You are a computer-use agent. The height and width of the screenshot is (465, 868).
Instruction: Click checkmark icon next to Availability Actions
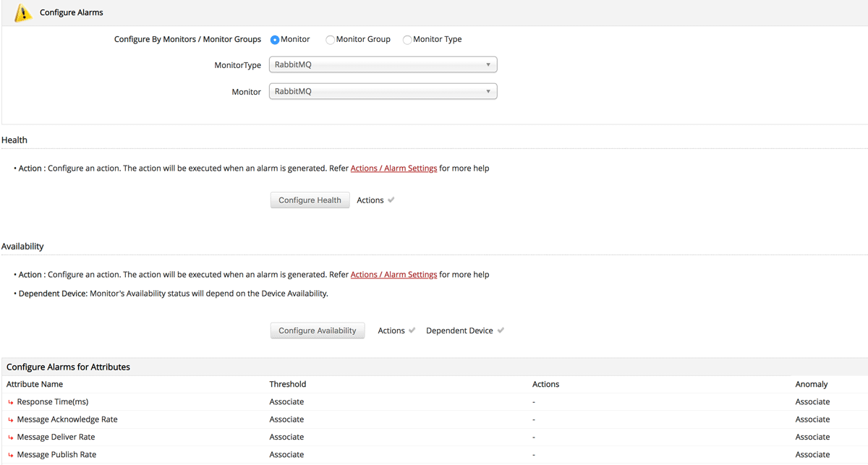click(412, 330)
